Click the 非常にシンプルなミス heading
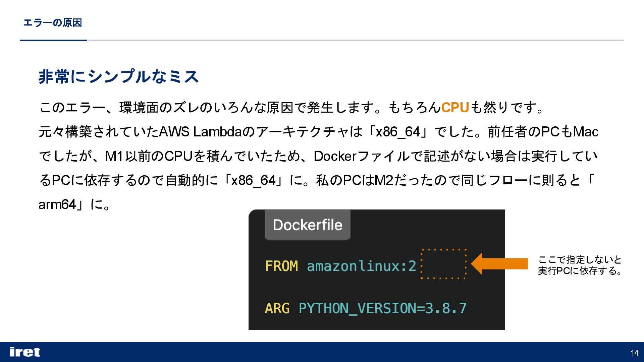The width and height of the screenshot is (644, 362). [x=119, y=76]
